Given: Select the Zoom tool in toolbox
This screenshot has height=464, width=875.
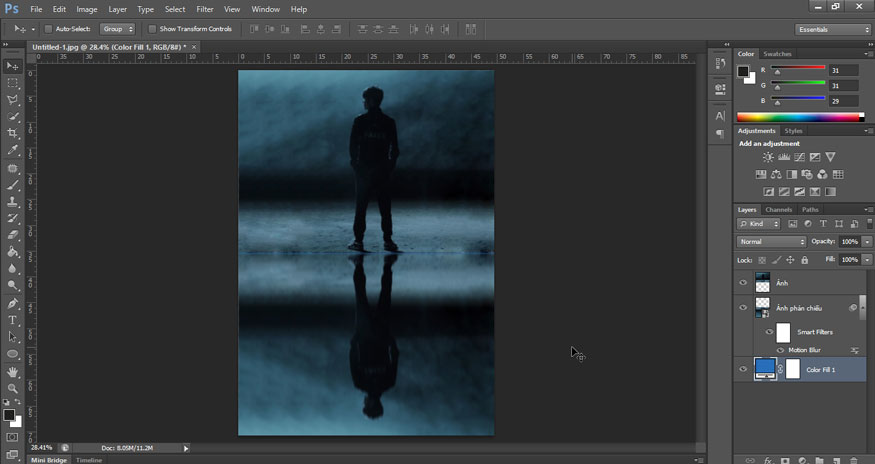Looking at the screenshot, I should coord(12,389).
